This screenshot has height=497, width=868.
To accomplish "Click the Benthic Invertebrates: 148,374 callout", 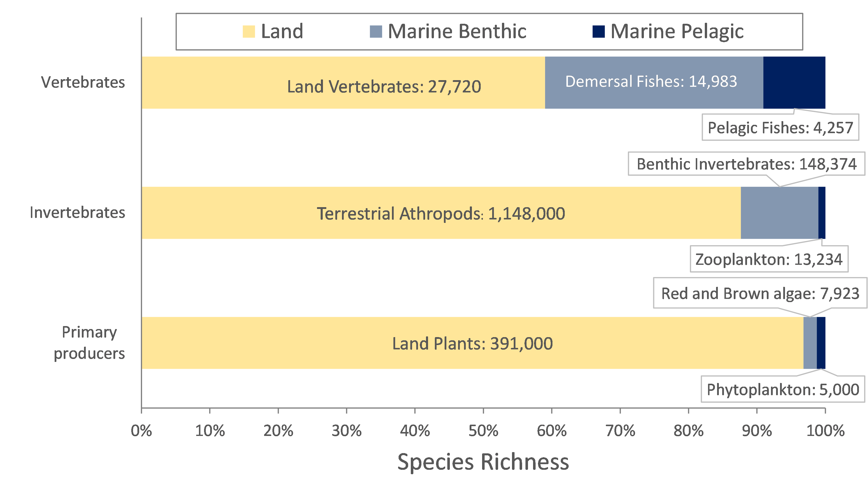I will (x=746, y=164).
